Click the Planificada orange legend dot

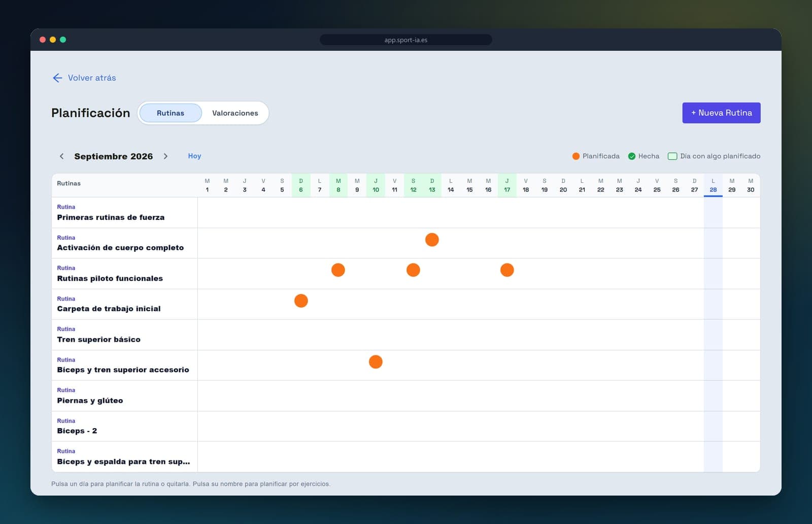coord(576,156)
